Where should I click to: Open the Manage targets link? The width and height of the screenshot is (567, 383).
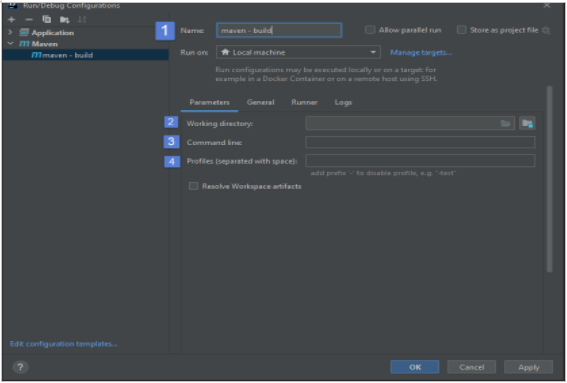421,52
